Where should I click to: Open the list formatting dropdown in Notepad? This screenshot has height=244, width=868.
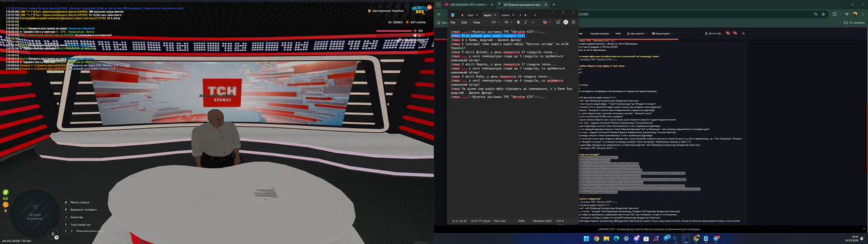pyautogui.click(x=508, y=22)
